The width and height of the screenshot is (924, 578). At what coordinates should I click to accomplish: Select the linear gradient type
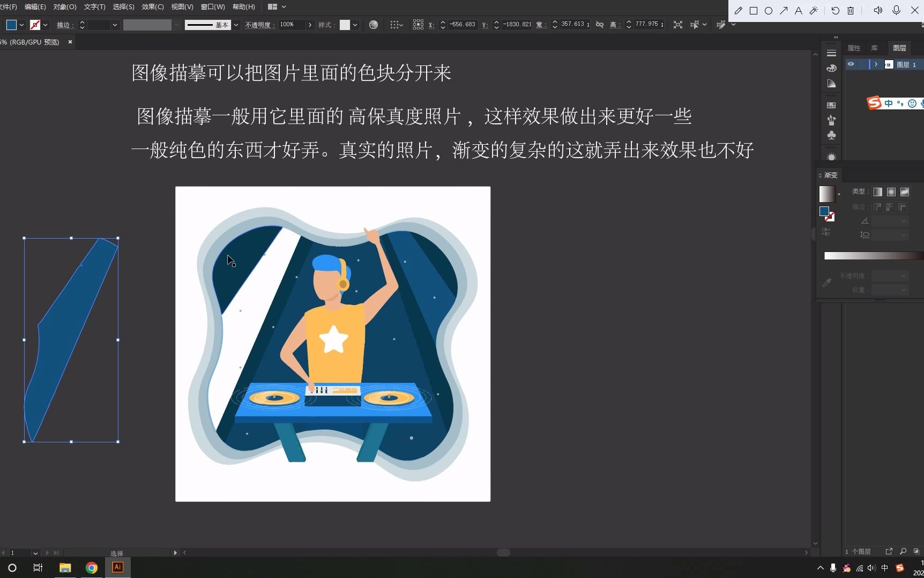[878, 192]
